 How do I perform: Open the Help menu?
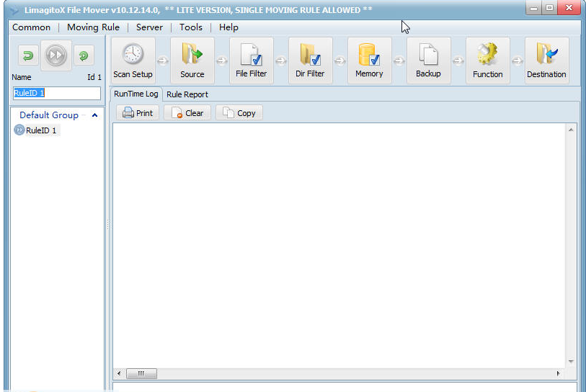click(228, 27)
